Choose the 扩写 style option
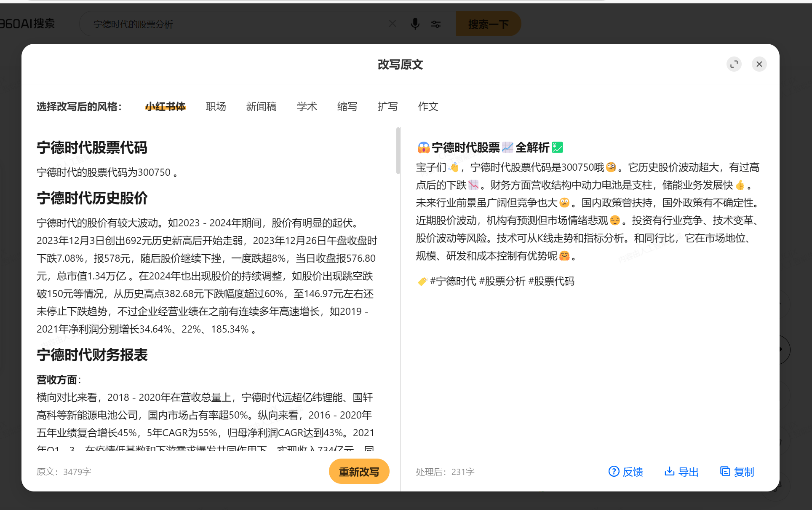 pos(388,106)
